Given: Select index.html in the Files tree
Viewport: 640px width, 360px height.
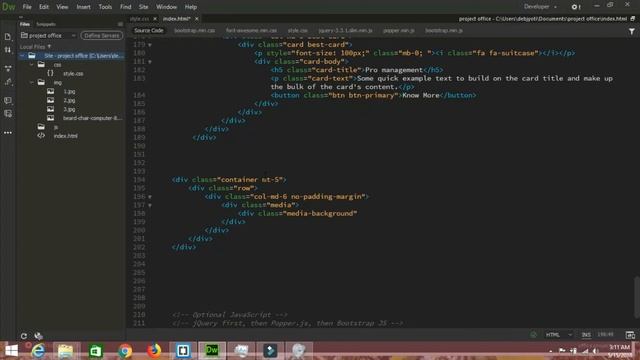Looking at the screenshot, I should [65, 136].
